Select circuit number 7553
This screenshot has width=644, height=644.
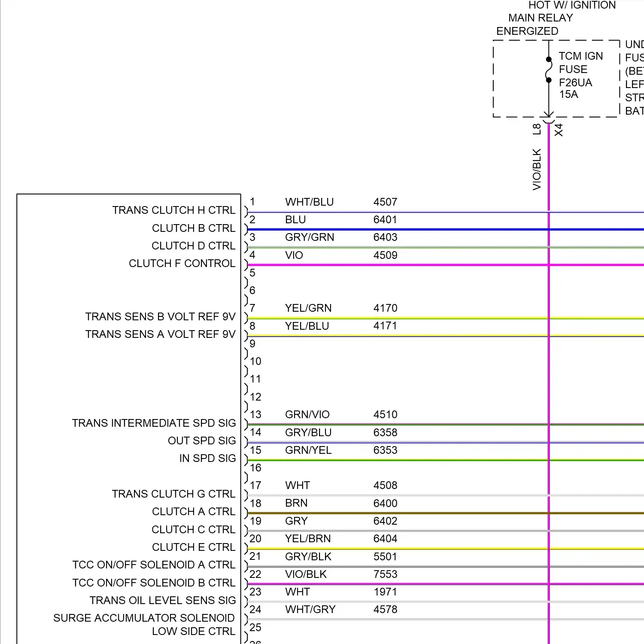pos(386,574)
